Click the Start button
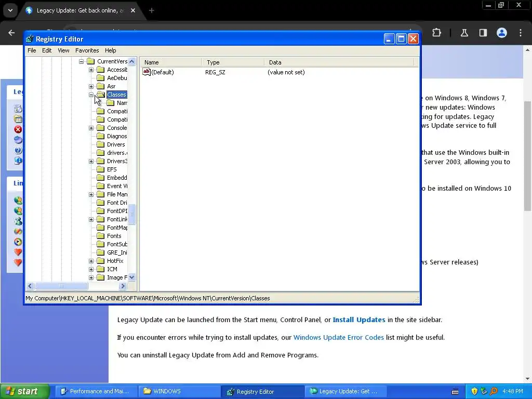The image size is (532, 399). [24, 391]
